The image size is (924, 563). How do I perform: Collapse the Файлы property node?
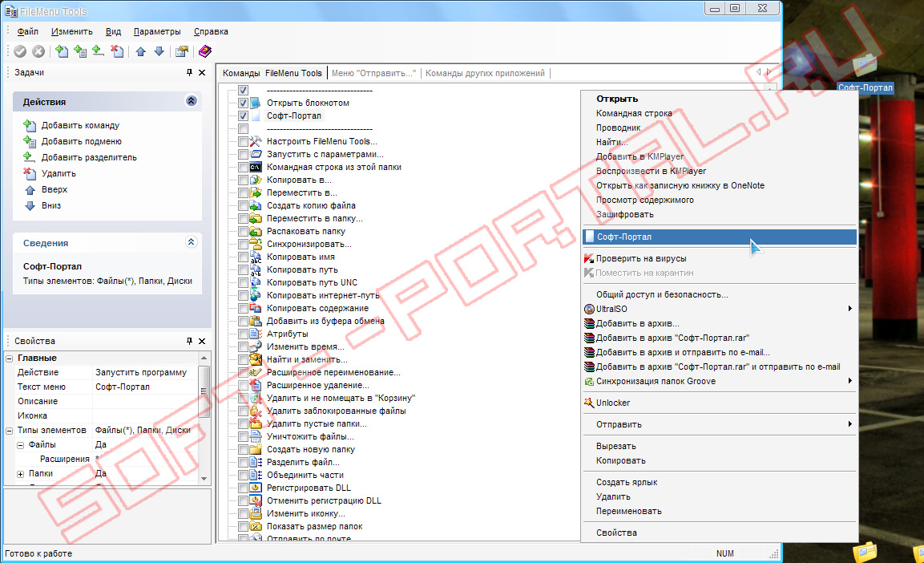tap(21, 445)
